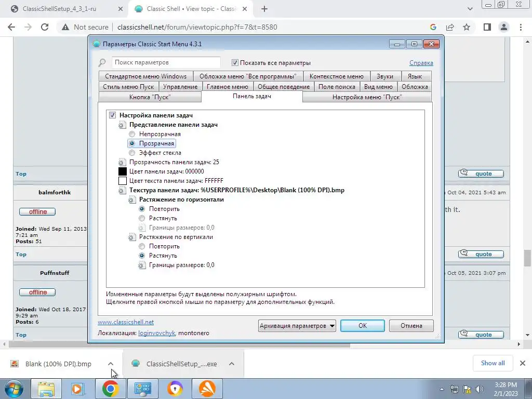Select Повторить under horizontal stretching
Image resolution: width=532 pixels, height=399 pixels.
coord(142,209)
